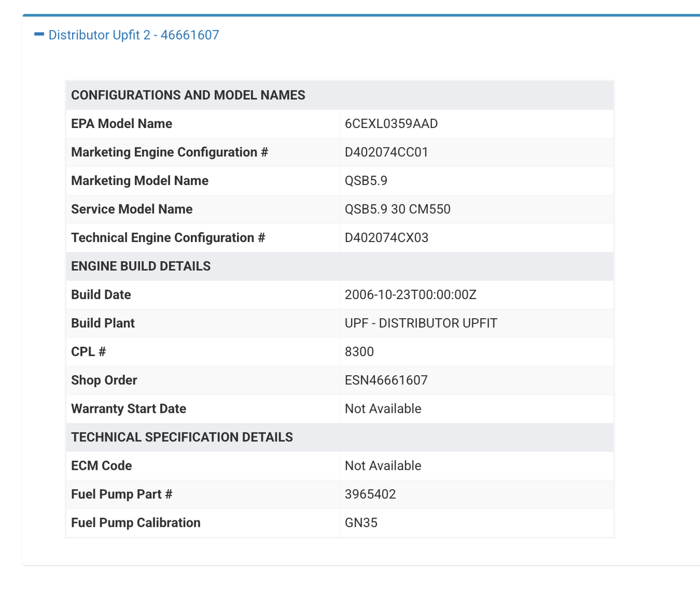The image size is (700, 596).
Task: Select the build date value 2006-10-23T00:00:00Z
Action: pyautogui.click(x=410, y=295)
